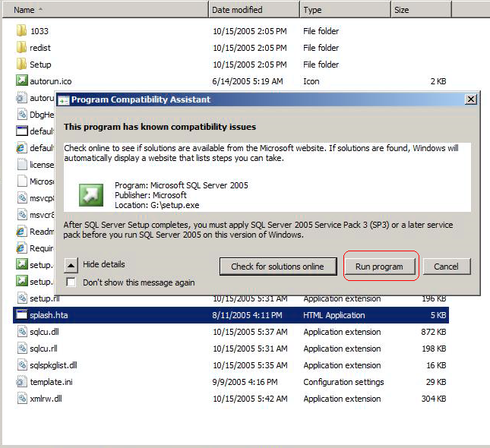Click the 1033 folder icon
490x448 pixels.
(x=21, y=31)
